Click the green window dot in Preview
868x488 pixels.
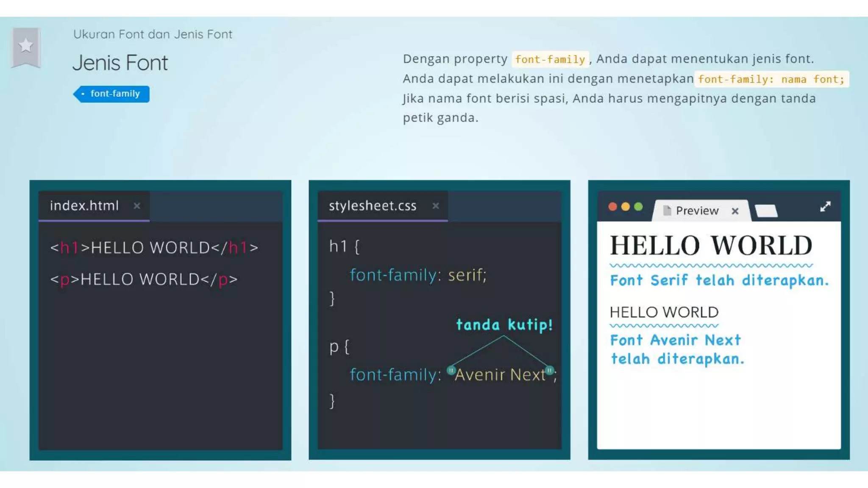click(639, 207)
